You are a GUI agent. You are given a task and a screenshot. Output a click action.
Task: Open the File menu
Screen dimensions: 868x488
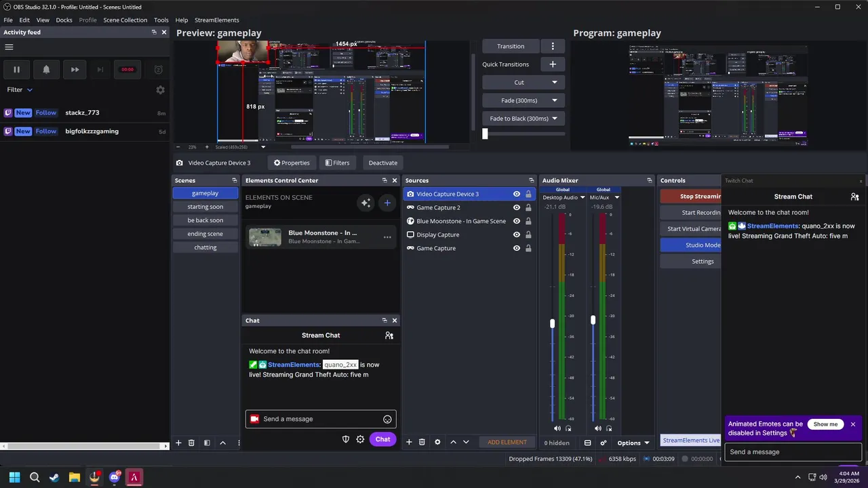click(x=8, y=20)
